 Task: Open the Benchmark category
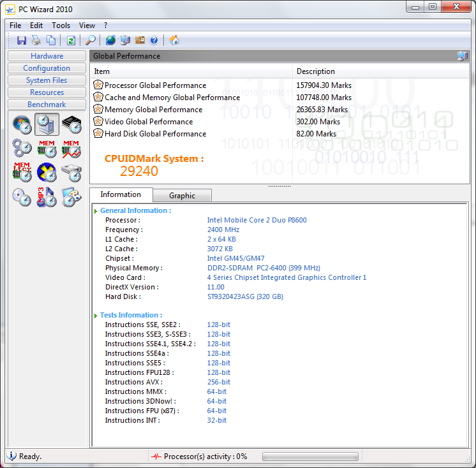[x=47, y=105]
